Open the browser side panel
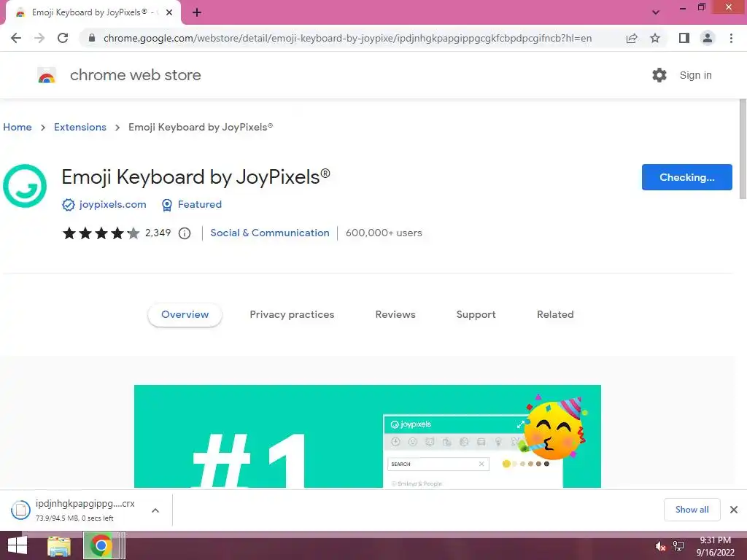 point(684,38)
